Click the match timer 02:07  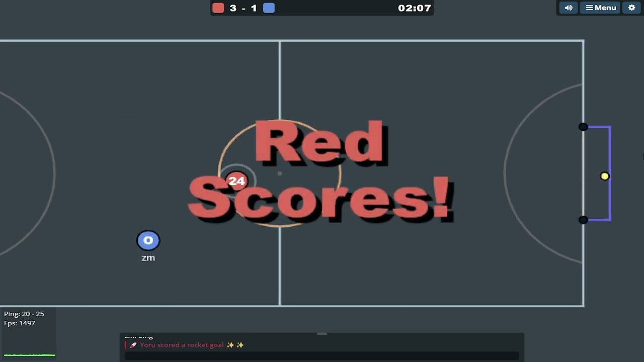pyautogui.click(x=414, y=8)
